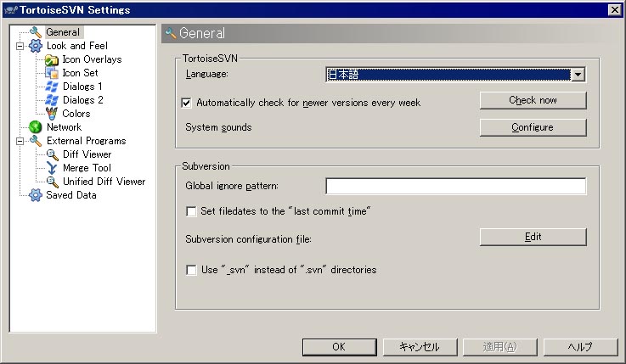
Task: Click the Dialogs 1 windows icon
Action: pos(52,87)
